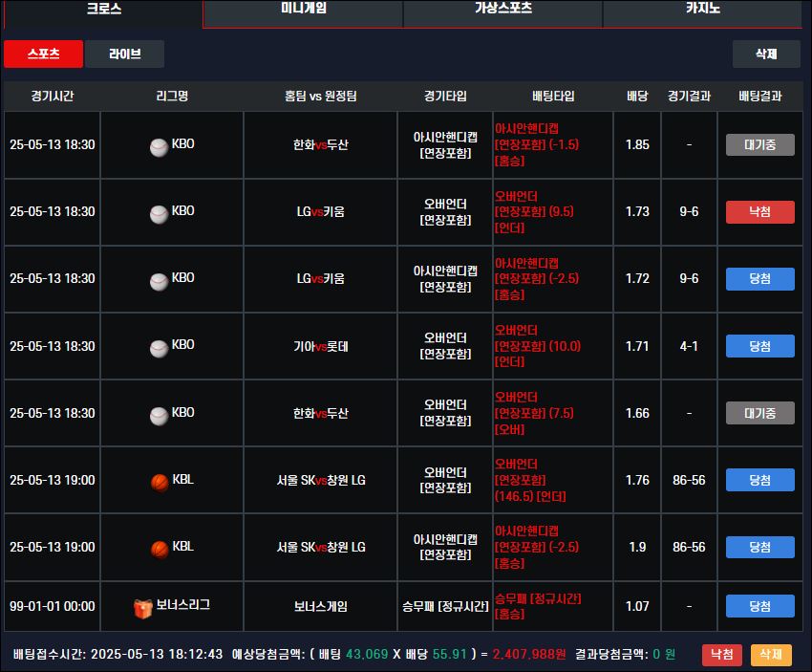Viewport: 812px width, 672px height.
Task: Click the basketball icon in KBL 1.76 row
Action: pyautogui.click(x=160, y=483)
